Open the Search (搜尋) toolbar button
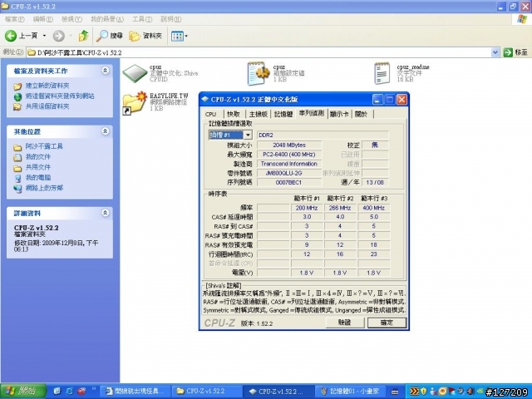Image resolution: width=532 pixels, height=399 pixels. click(x=109, y=36)
